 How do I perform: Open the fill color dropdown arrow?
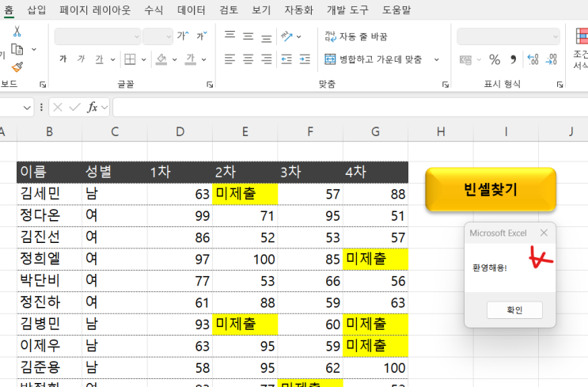[174, 59]
